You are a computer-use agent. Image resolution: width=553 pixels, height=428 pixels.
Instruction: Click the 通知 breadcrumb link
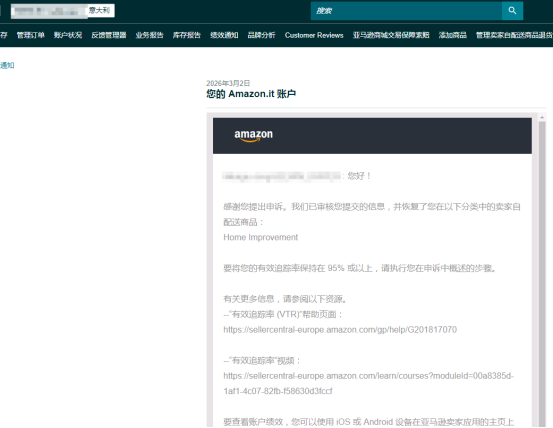pos(7,65)
